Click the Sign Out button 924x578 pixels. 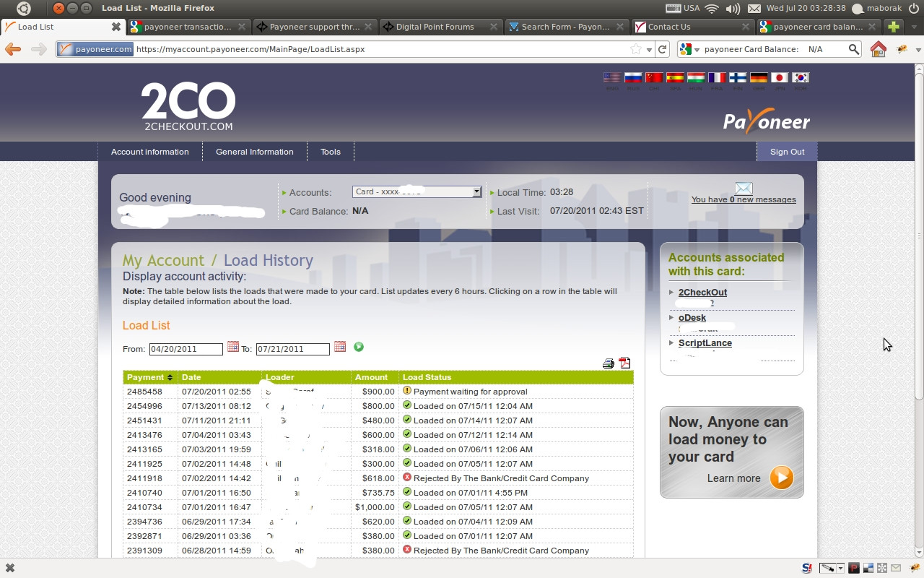pyautogui.click(x=787, y=152)
